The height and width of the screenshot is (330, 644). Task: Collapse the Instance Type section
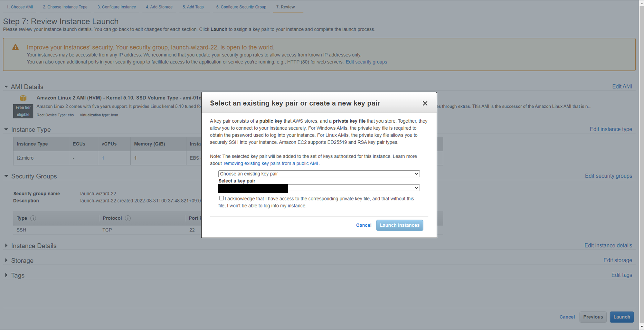click(x=6, y=129)
